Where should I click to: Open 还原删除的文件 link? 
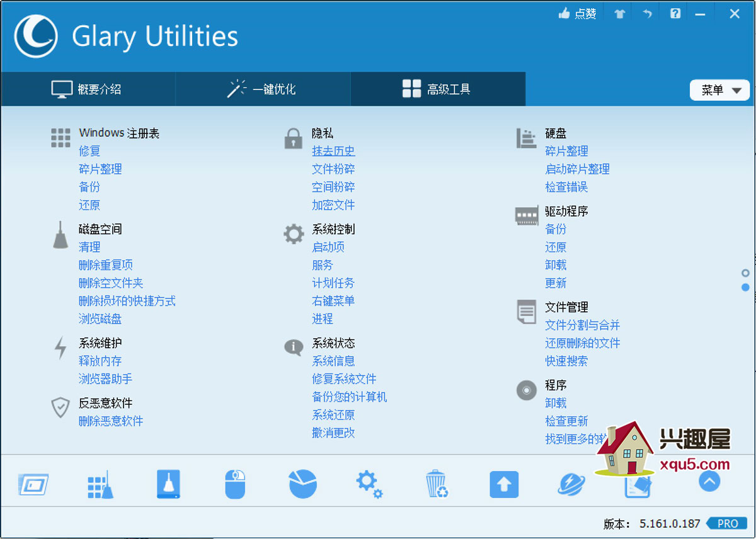click(583, 343)
